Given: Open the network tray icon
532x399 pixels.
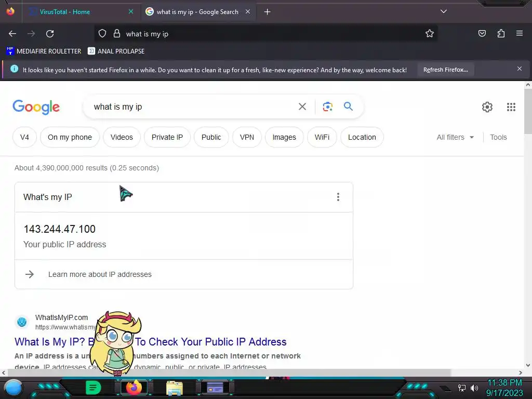Looking at the screenshot, I should (462, 388).
